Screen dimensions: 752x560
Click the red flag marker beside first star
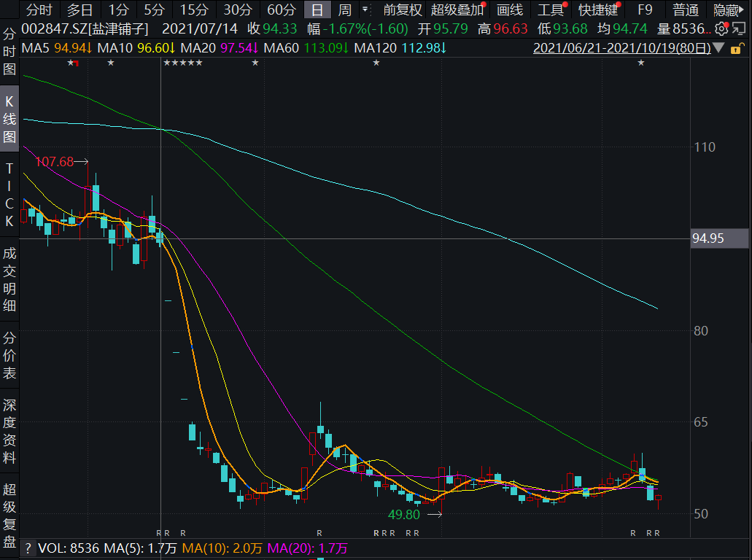click(x=77, y=64)
